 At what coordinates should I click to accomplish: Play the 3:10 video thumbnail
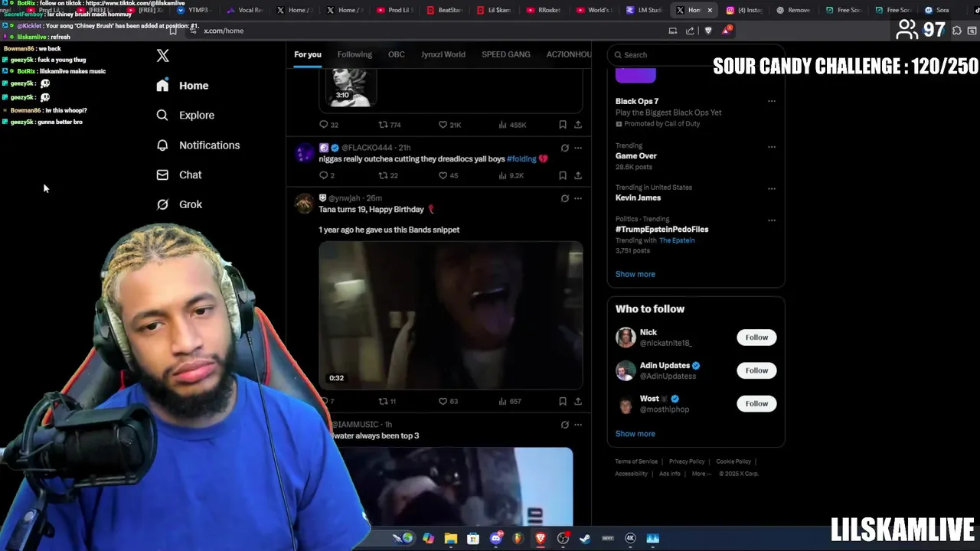(x=350, y=87)
